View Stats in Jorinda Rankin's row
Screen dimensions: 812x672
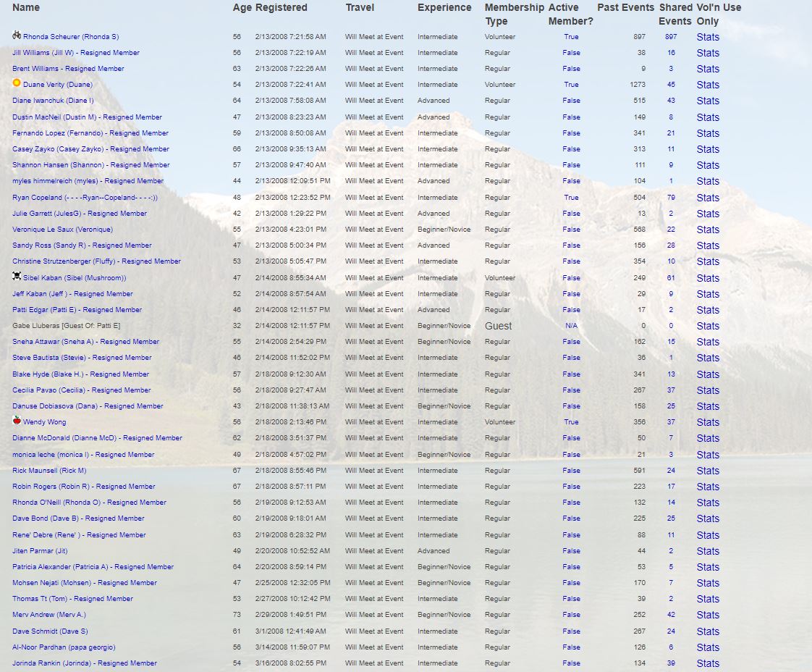click(708, 663)
